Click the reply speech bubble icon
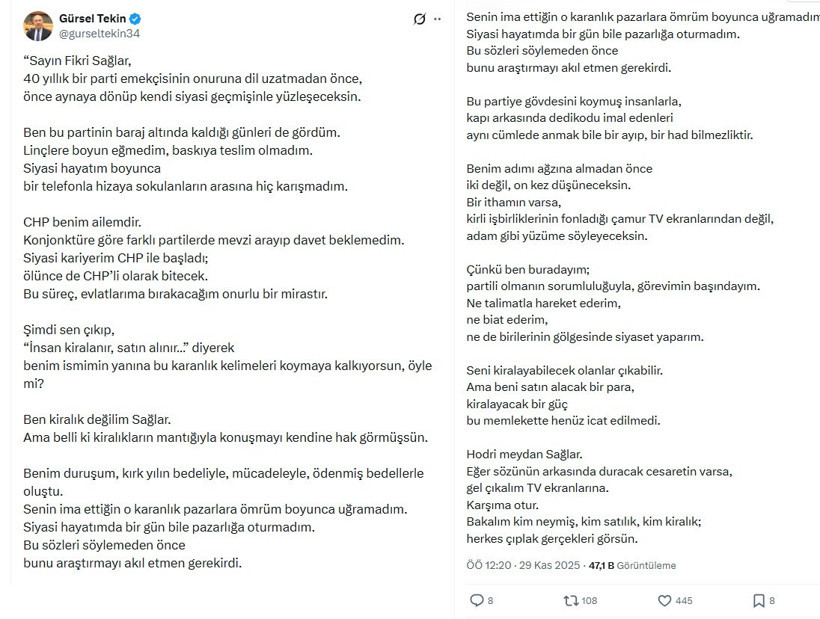820x619 pixels. click(x=475, y=601)
